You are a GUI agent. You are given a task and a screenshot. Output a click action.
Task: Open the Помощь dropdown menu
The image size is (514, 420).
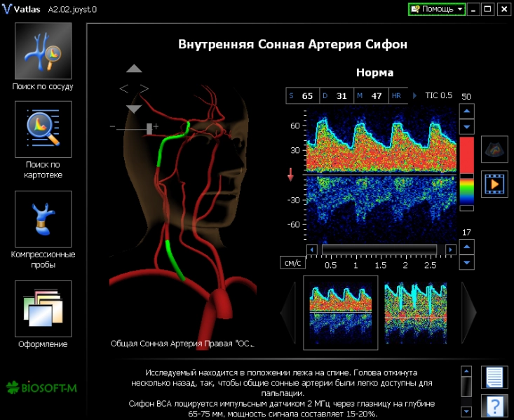437,9
